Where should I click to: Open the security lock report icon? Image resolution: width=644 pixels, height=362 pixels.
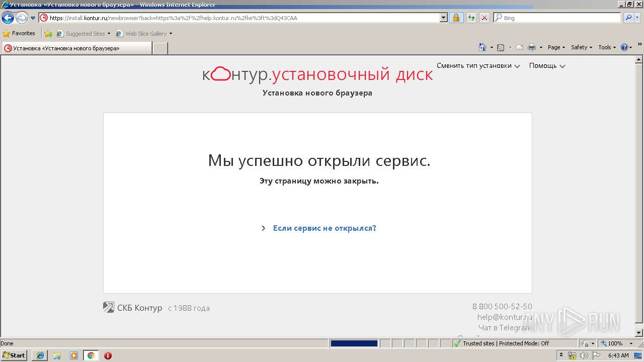pyautogui.click(x=456, y=18)
